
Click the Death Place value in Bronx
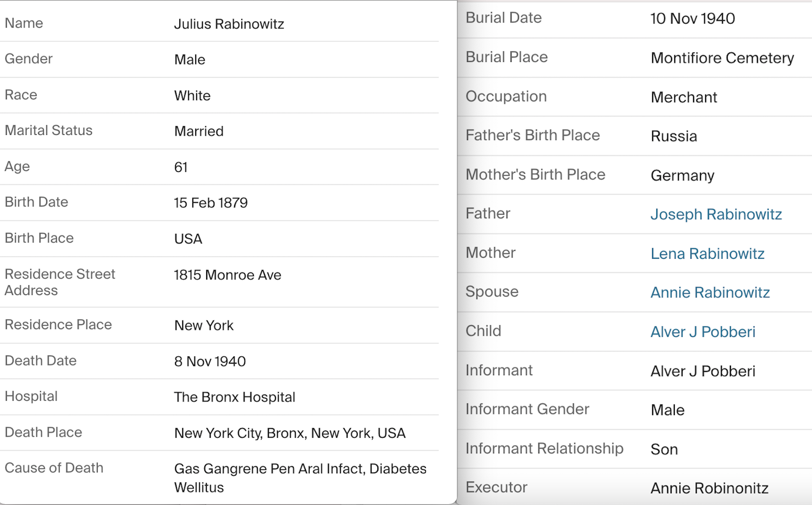pos(290,433)
